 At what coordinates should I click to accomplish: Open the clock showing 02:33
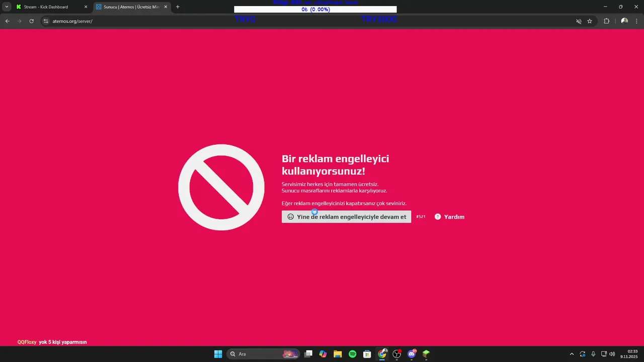pyautogui.click(x=629, y=354)
